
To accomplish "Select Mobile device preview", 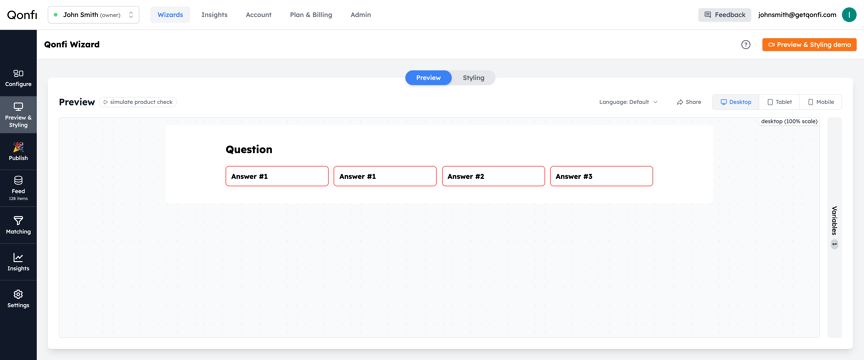I will pyautogui.click(x=820, y=102).
